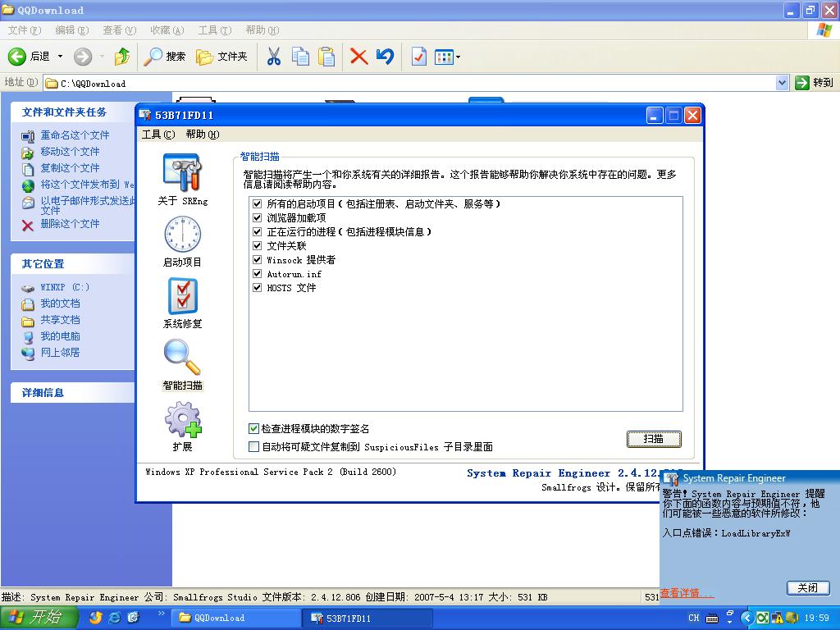Screen dimensions: 840x630
Task: Open the 扩展 gear icon
Action: tap(183, 419)
